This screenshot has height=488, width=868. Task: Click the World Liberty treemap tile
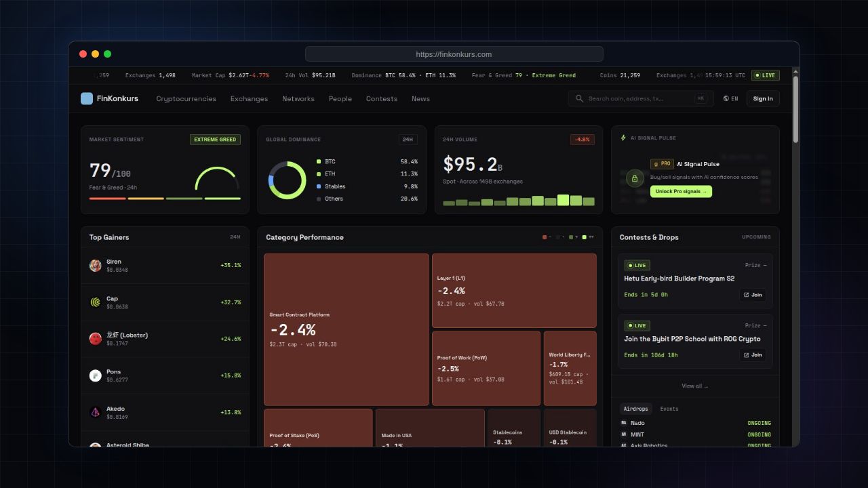coord(570,368)
